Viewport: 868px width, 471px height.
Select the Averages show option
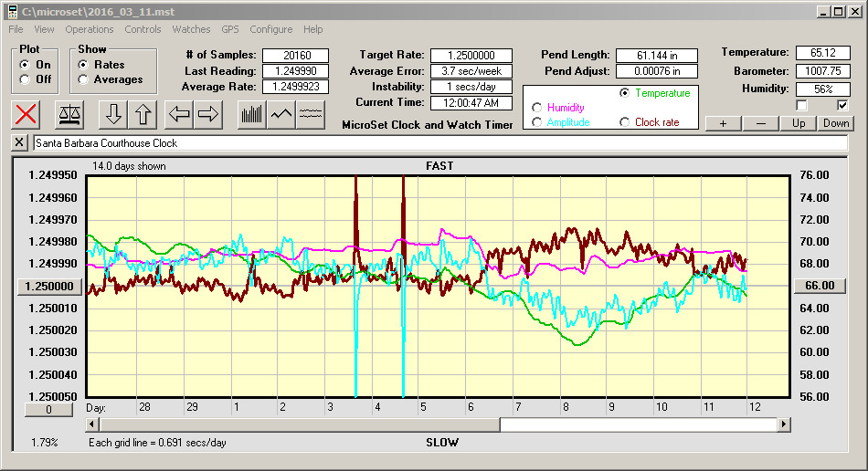click(x=84, y=79)
